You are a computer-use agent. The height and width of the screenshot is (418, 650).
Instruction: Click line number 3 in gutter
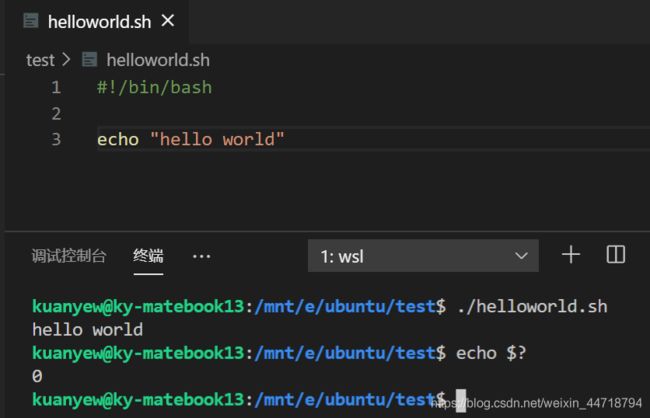57,139
